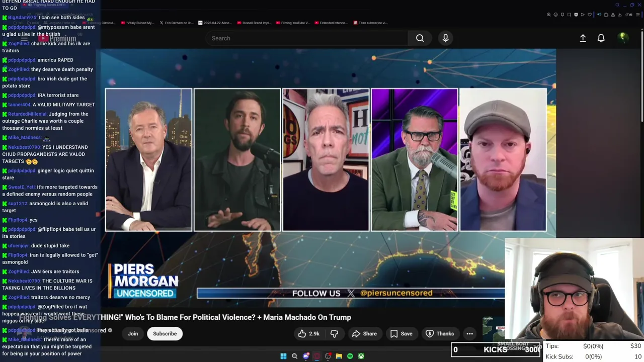Open Opera GX browser from taskbar

tap(317, 356)
